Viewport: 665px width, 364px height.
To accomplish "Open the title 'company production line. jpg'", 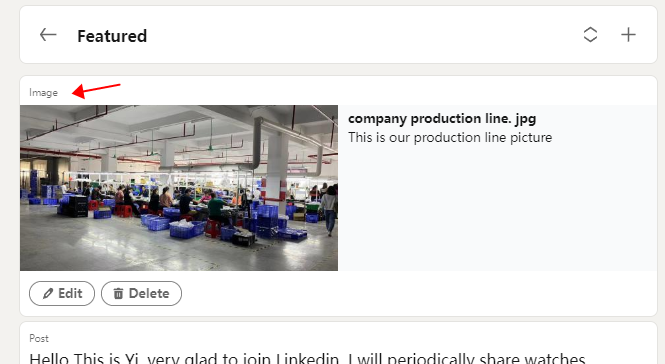I will [x=442, y=119].
